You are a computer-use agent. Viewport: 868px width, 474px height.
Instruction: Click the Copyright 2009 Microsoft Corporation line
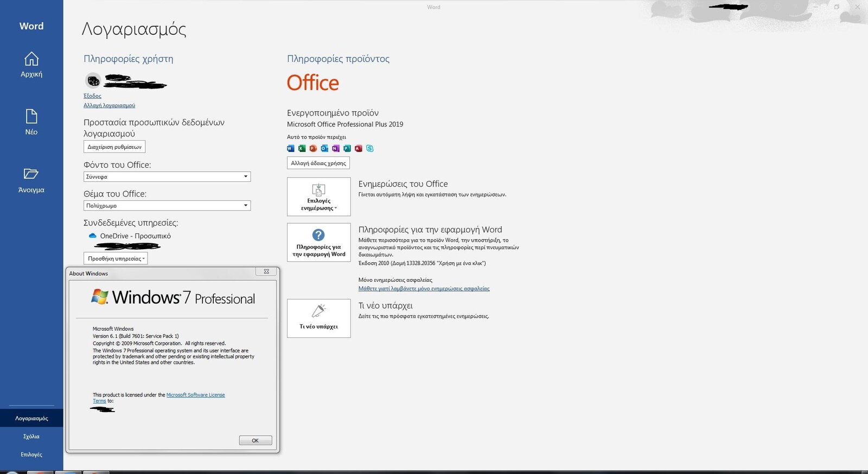(159, 343)
